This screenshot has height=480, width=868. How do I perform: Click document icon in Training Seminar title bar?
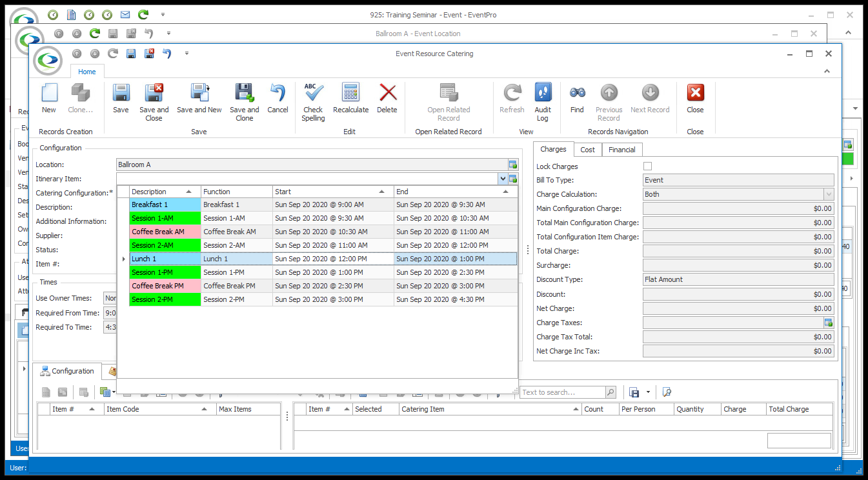click(71, 14)
